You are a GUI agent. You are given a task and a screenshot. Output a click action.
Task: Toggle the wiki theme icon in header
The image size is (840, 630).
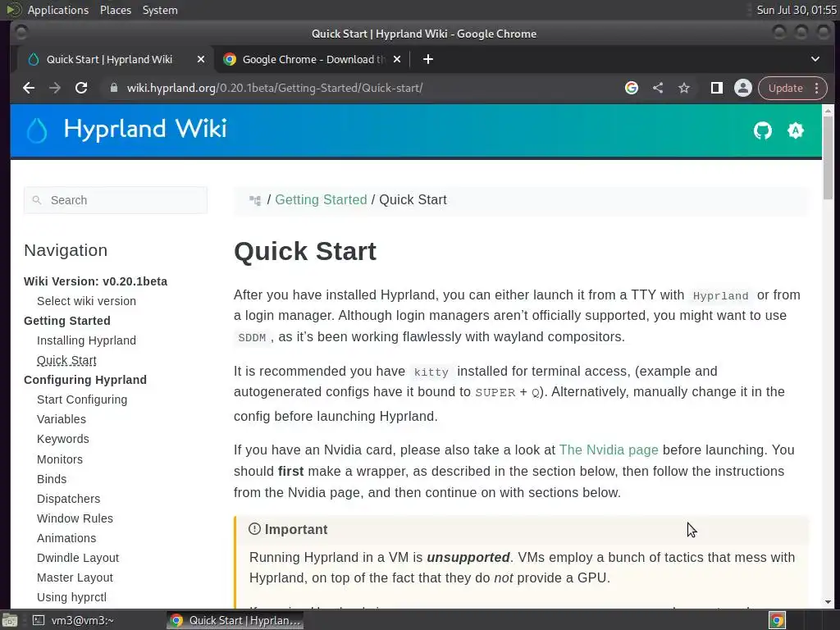(796, 130)
